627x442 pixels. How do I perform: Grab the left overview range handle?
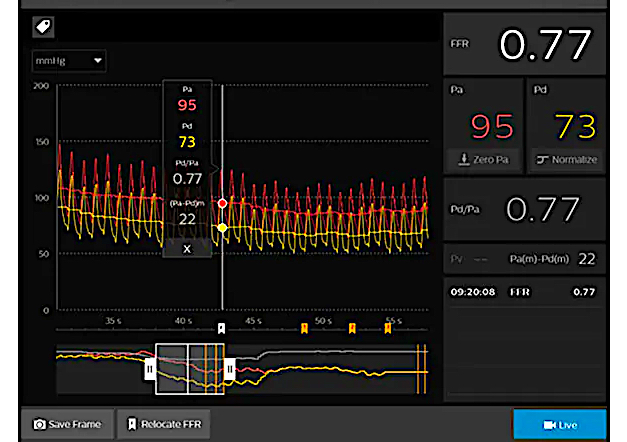point(149,369)
